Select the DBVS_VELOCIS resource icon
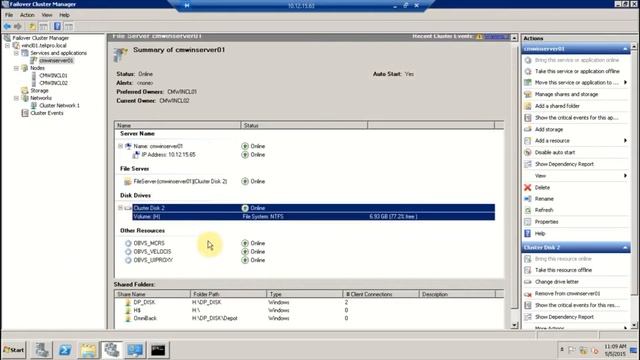 (128, 252)
